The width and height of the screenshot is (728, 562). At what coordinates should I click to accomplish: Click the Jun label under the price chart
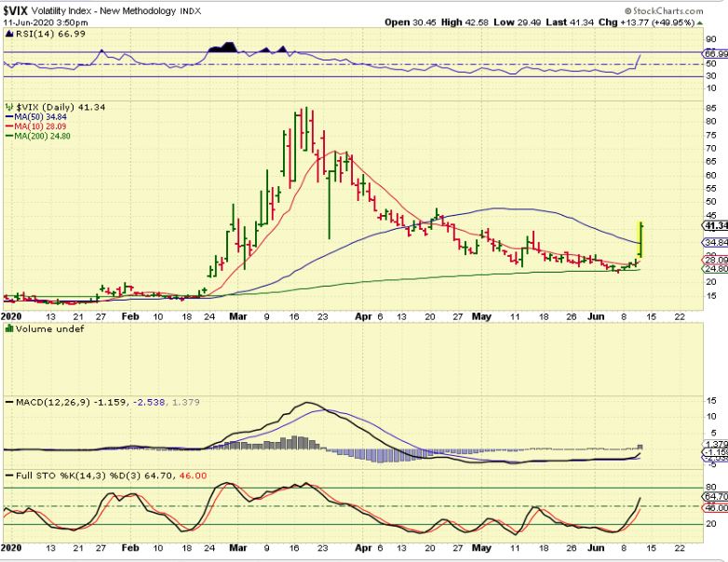596,316
